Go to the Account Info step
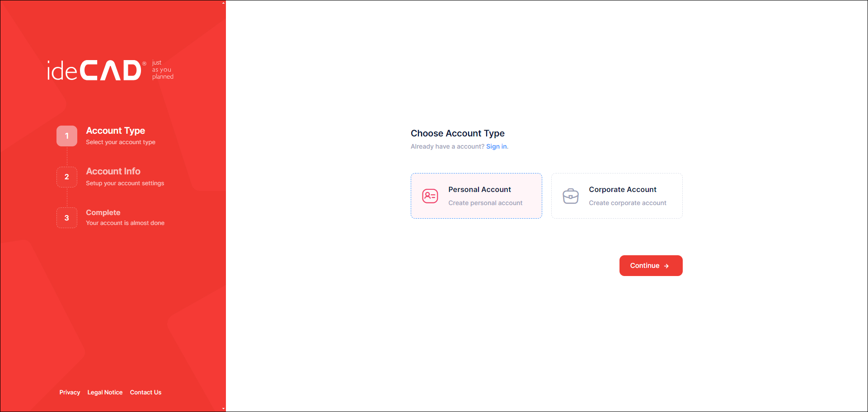Image resolution: width=868 pixels, height=412 pixels. [x=113, y=172]
